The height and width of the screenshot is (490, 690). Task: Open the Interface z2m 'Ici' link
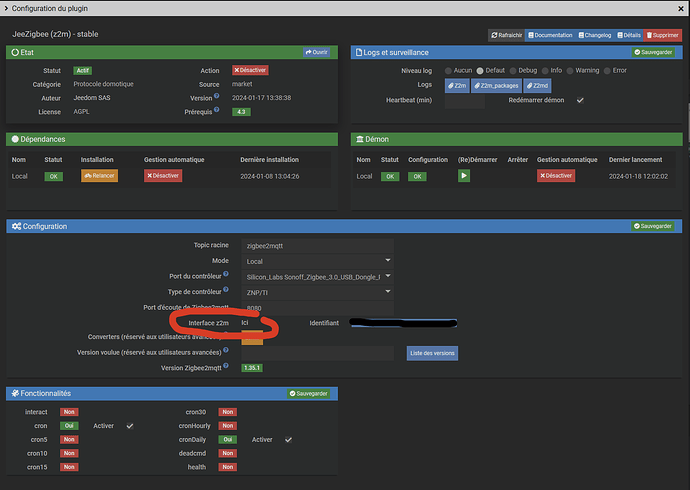[x=245, y=322]
